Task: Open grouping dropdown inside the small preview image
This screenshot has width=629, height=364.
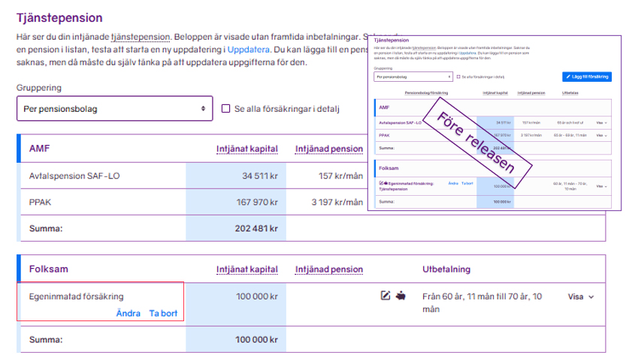Action: 413,77
